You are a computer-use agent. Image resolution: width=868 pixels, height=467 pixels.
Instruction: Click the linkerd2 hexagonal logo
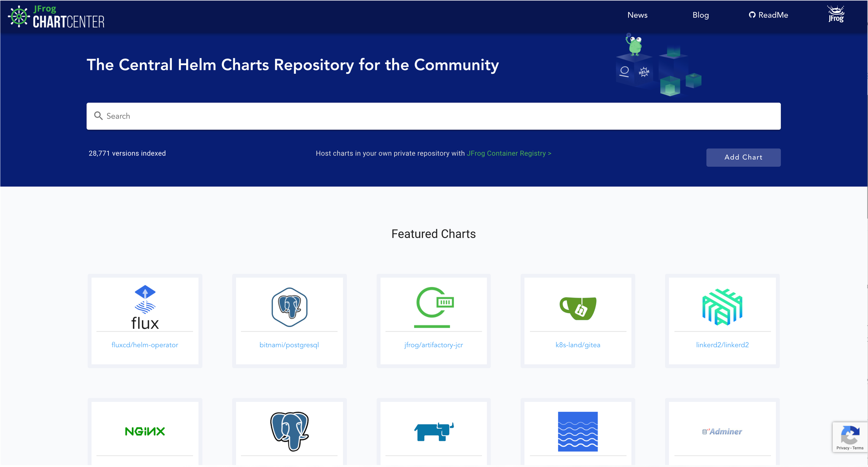pos(722,307)
